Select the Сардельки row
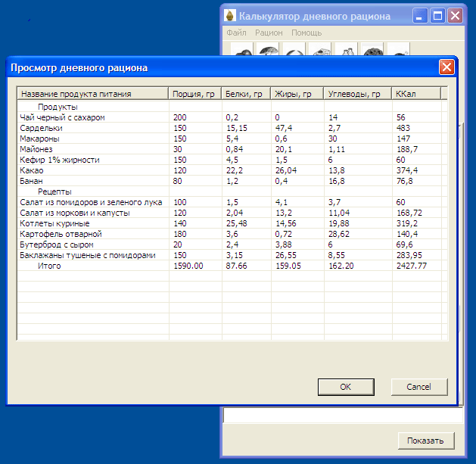This screenshot has height=464, width=476. [232, 128]
